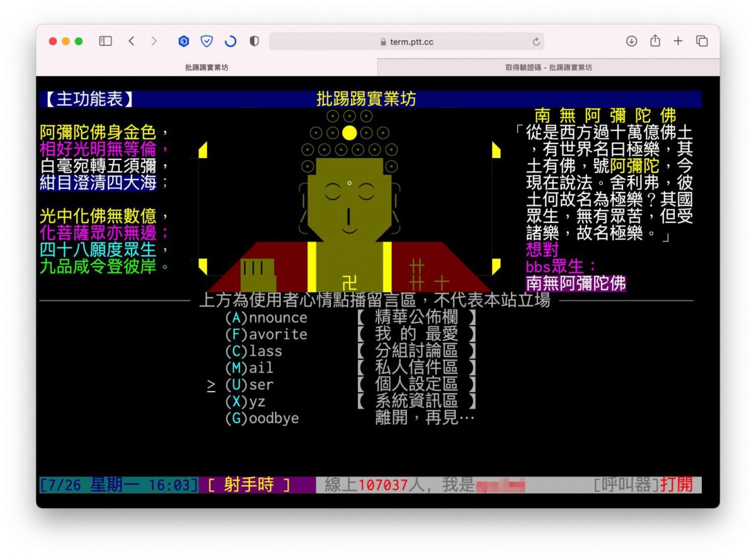
Task: Select the (U)ser menu entry
Action: [x=249, y=385]
